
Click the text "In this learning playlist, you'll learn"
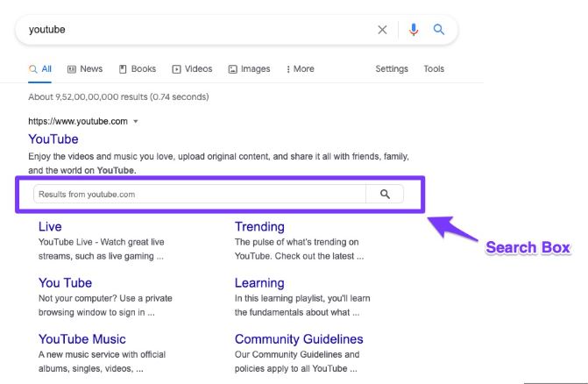pos(302,298)
